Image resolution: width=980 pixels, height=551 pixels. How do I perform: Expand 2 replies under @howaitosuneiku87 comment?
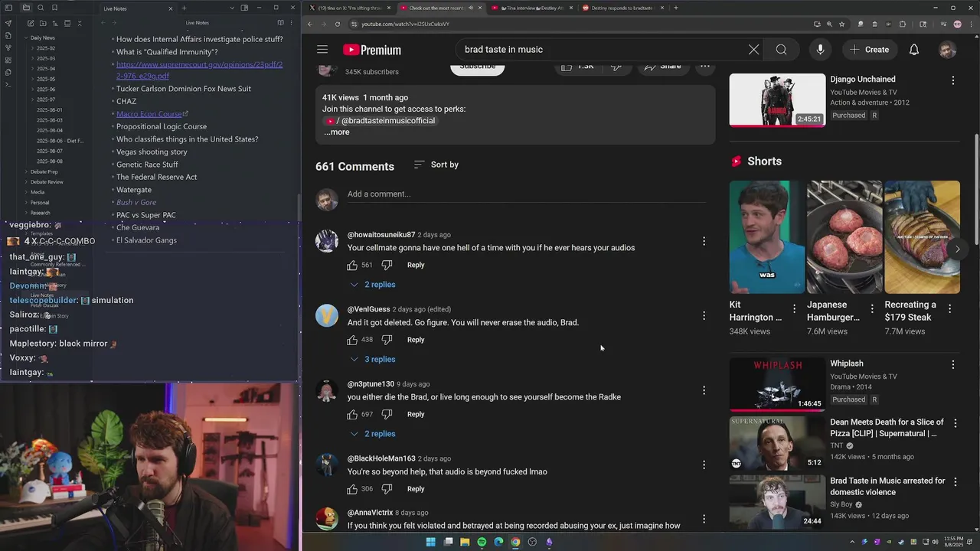[372, 285]
